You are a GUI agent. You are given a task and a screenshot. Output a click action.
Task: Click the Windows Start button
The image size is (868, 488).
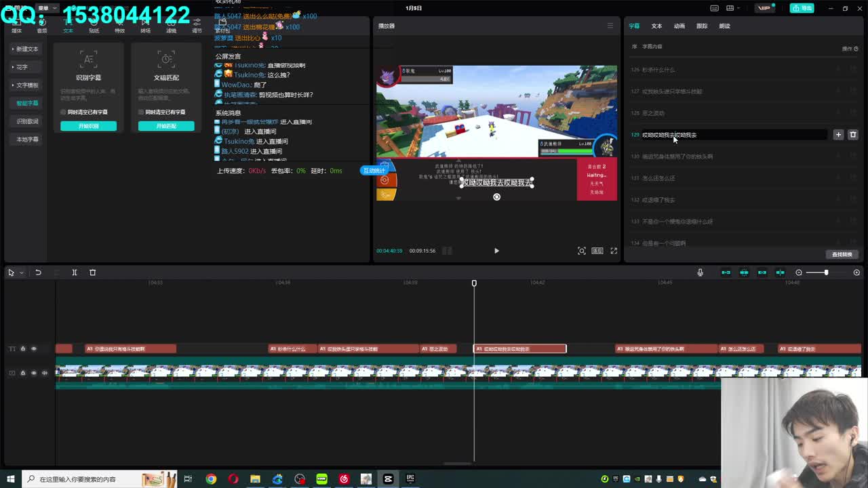point(10,479)
